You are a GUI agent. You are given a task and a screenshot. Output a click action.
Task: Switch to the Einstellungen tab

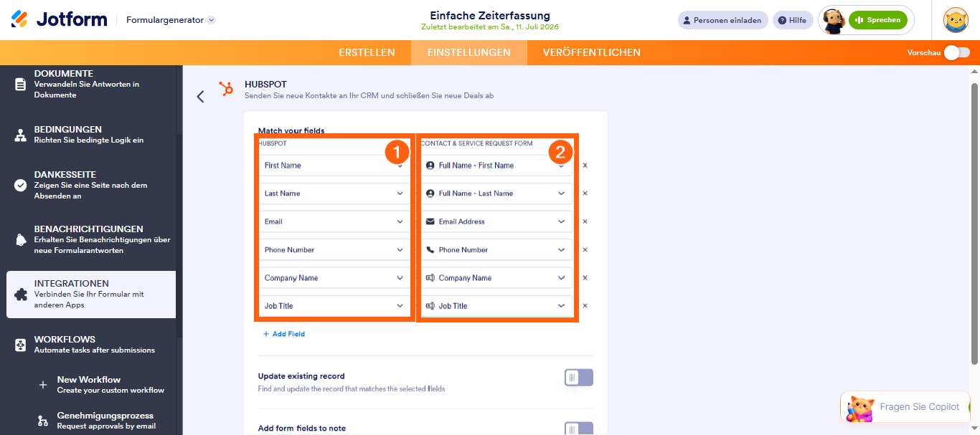pyautogui.click(x=469, y=52)
